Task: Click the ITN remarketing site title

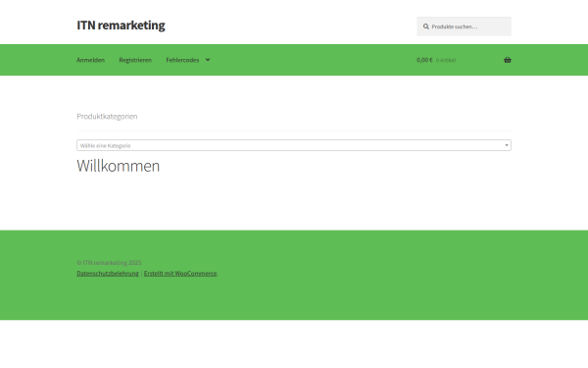Action: (121, 26)
